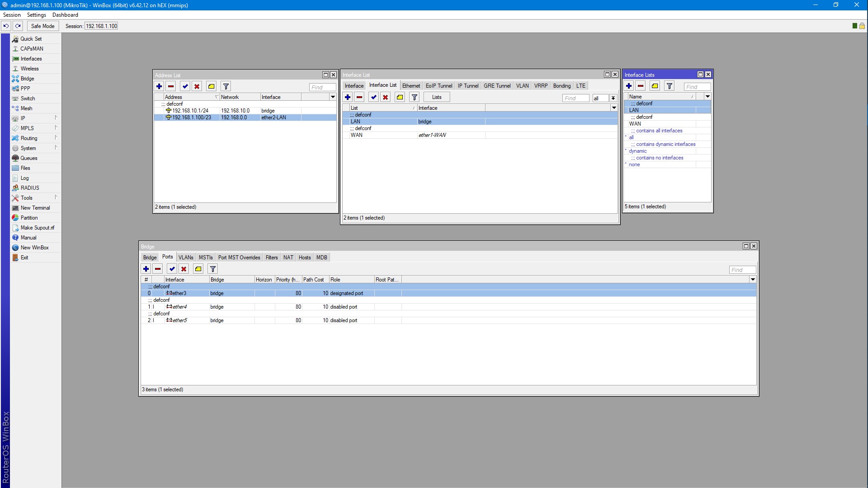Disable selected bridge port with red X
This screenshot has width=868, height=488.
click(x=184, y=269)
